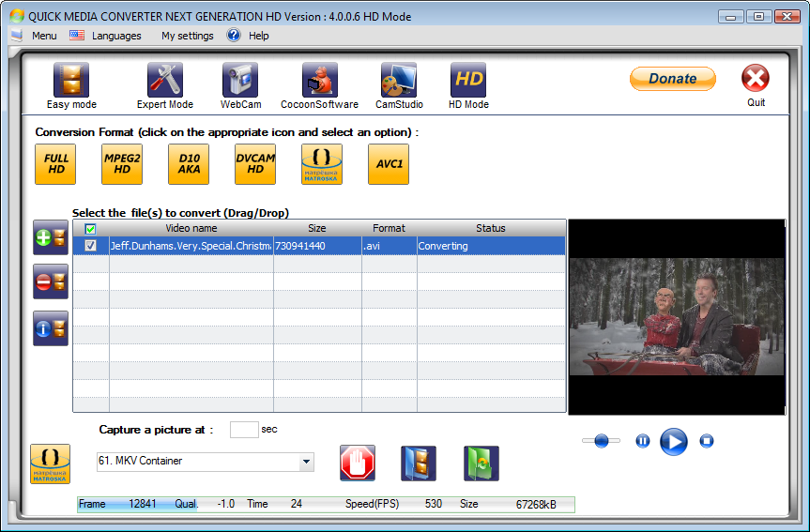Sort by Status column header

[491, 228]
